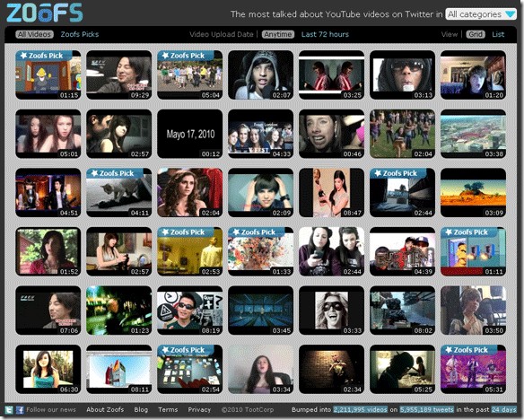Open the All categories dropdown
The height and width of the screenshot is (420, 524).
point(481,14)
